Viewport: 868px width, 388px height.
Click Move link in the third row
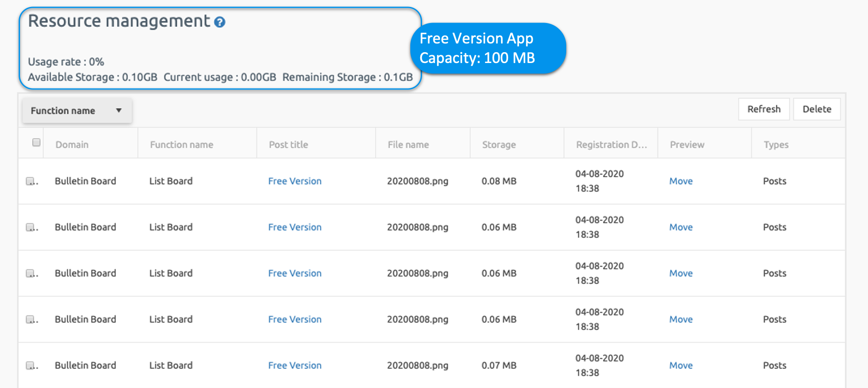[680, 273]
